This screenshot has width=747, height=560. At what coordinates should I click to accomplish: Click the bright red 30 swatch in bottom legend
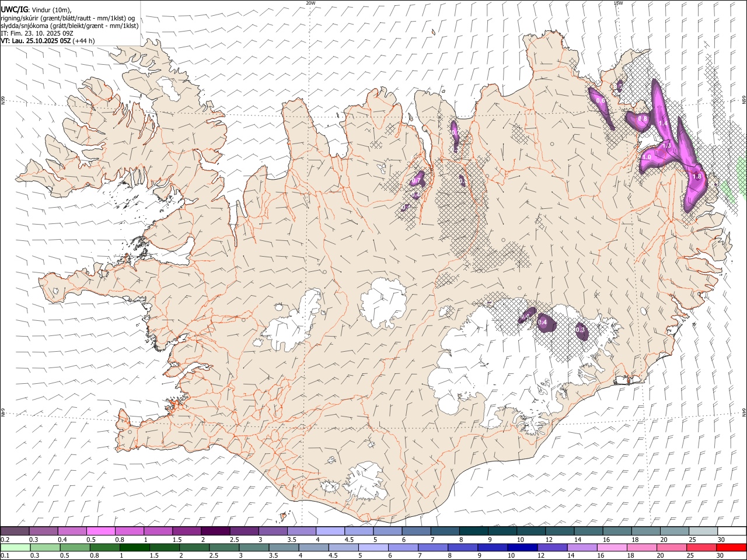731,548
